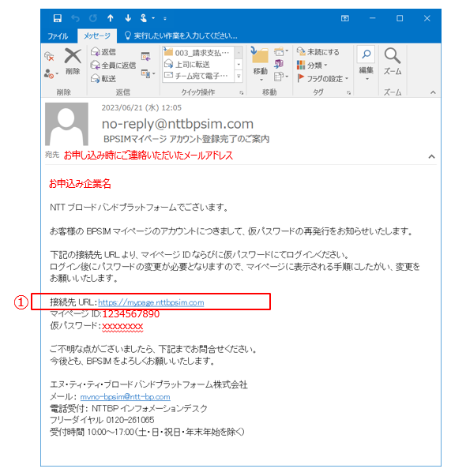Open the https://mypage.nttbpsim.com link

tap(151, 302)
